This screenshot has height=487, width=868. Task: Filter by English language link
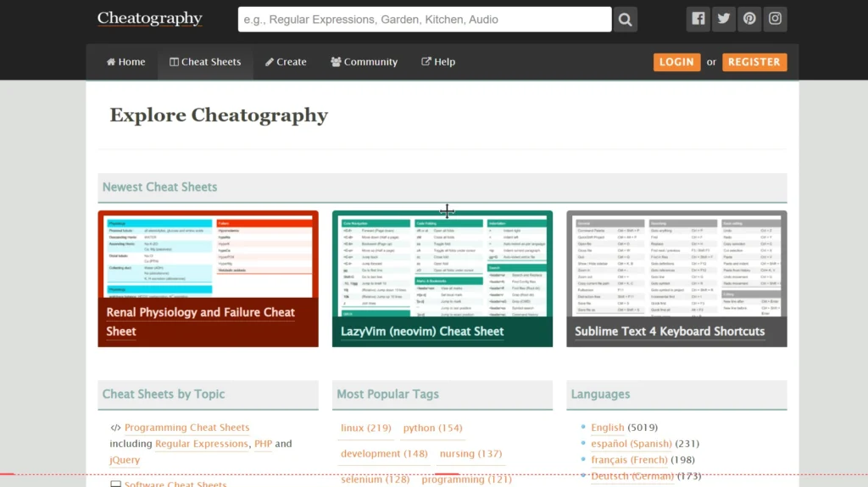(x=607, y=427)
